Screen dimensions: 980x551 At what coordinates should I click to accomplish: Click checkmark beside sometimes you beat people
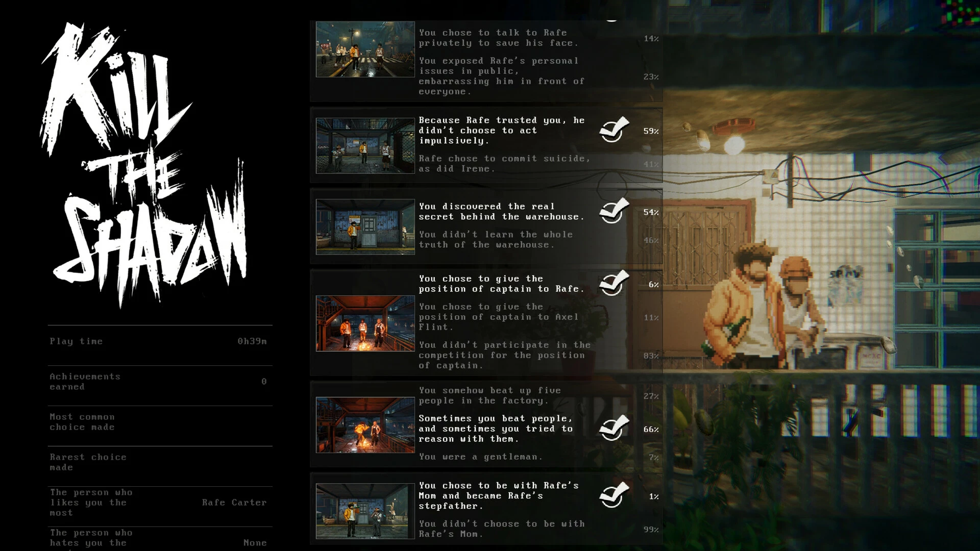pos(614,428)
